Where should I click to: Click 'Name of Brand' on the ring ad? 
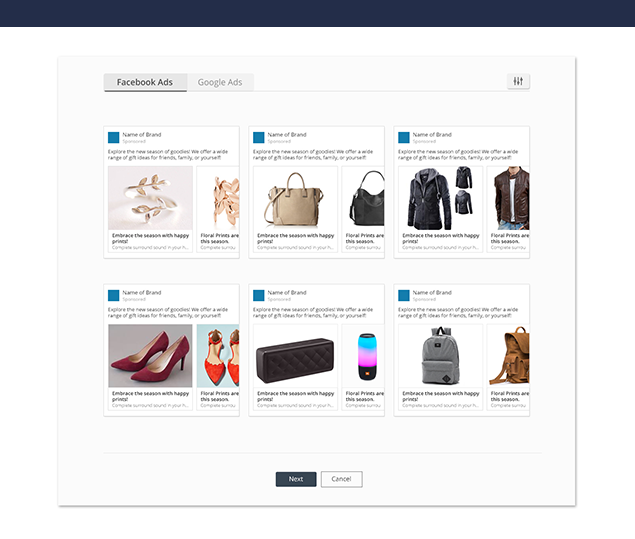[x=142, y=134]
